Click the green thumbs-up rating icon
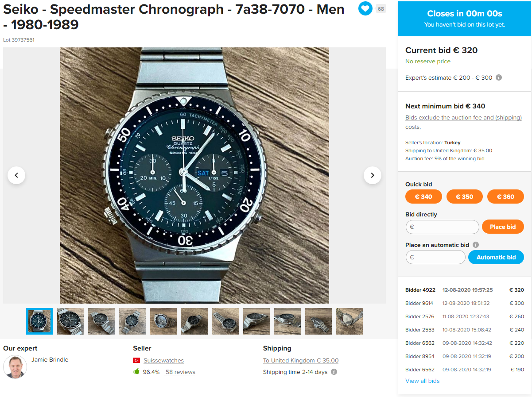 click(136, 372)
